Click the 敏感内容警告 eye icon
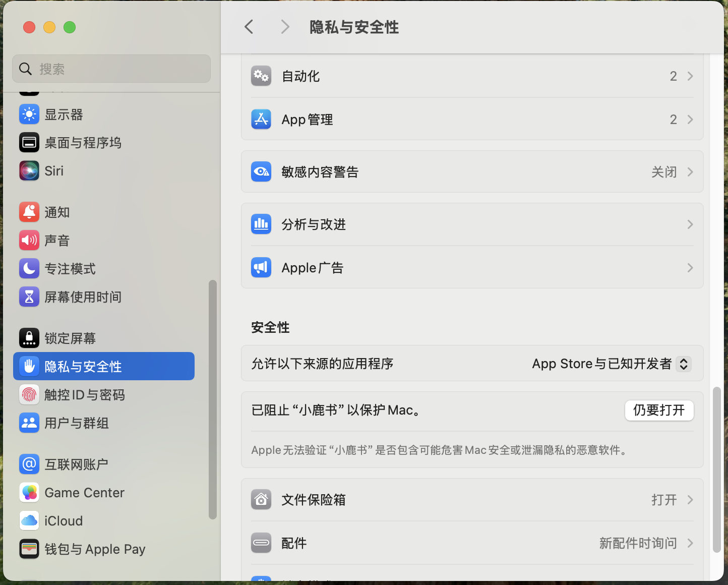The width and height of the screenshot is (728, 585). click(x=261, y=172)
